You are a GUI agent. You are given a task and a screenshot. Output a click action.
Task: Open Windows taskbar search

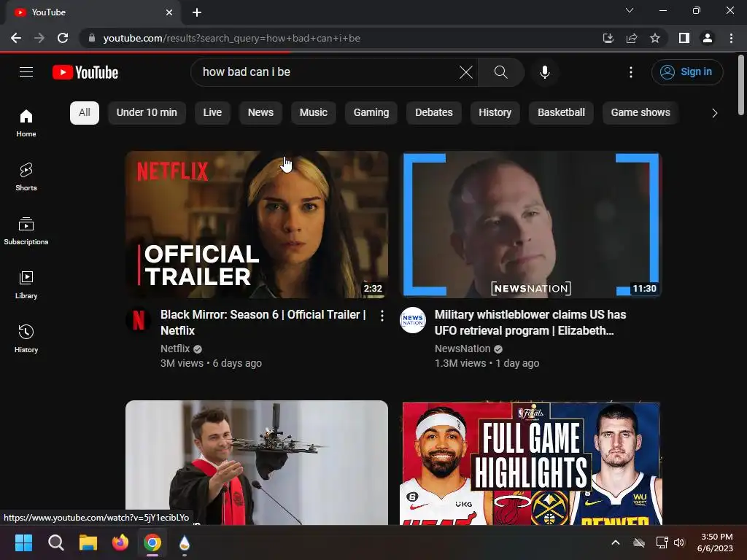pos(55,542)
